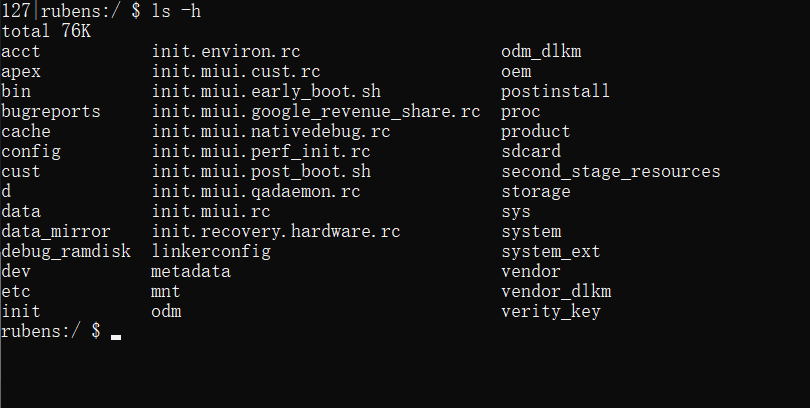This screenshot has height=408, width=810.
Task: Click the vendor_dlkm entry
Action: (556, 291)
